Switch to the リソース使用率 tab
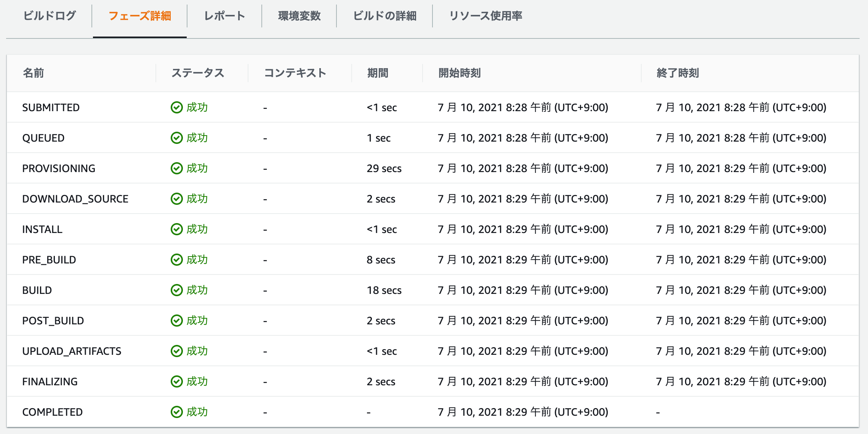The height and width of the screenshot is (434, 868). 486,16
